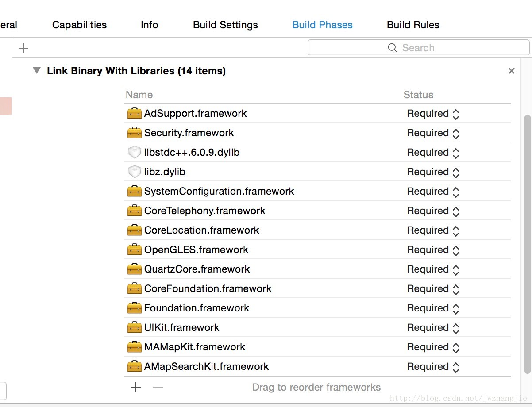Viewport: 532px width, 407px height.
Task: Open status dropdown for Foundation.framework
Action: (x=433, y=308)
